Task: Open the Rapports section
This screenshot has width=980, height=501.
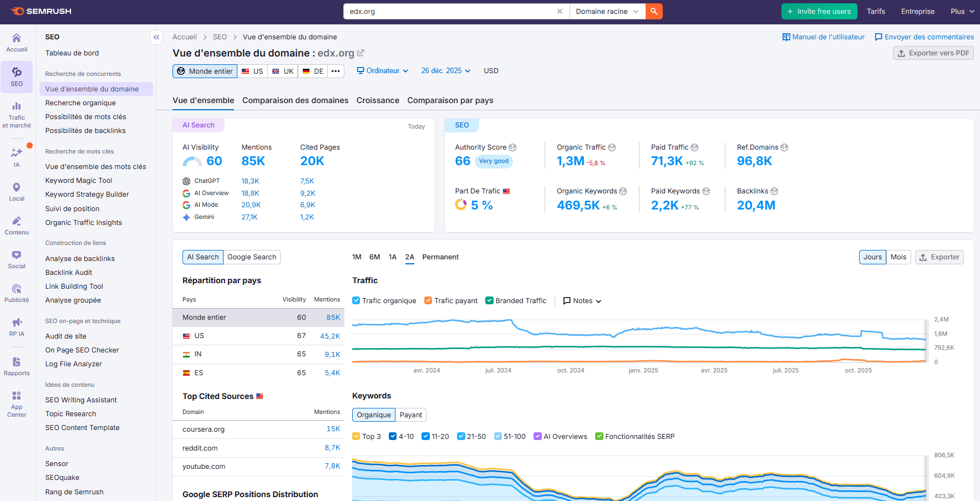Action: [17, 366]
